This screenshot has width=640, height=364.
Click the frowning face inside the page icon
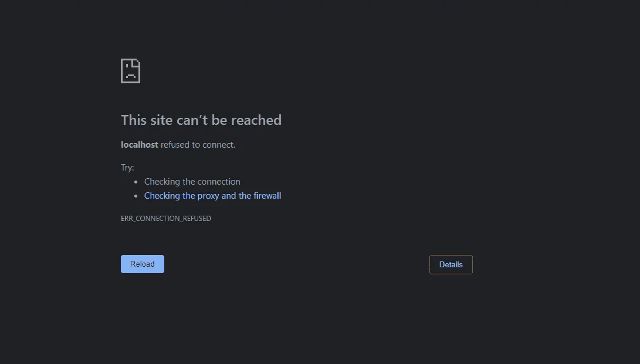pyautogui.click(x=131, y=72)
